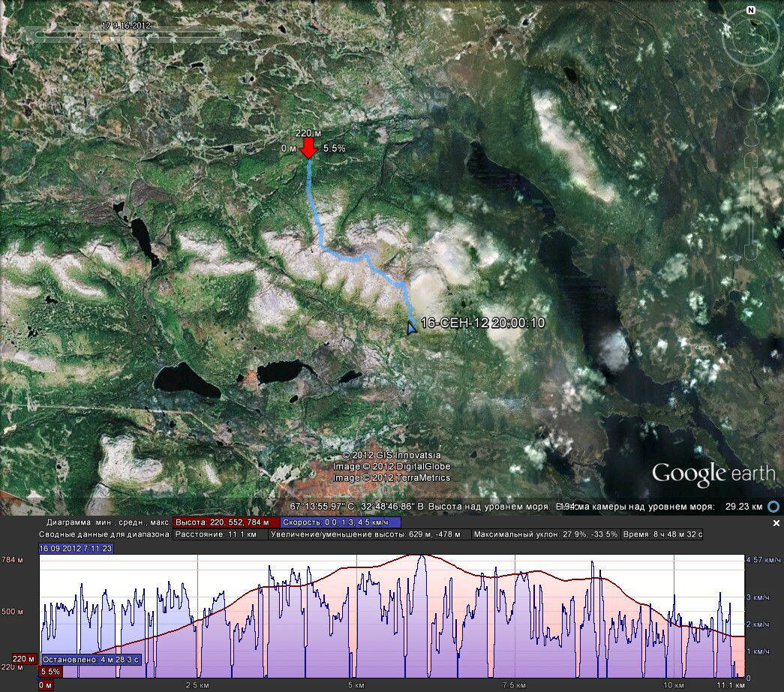
Task: Click the 17 9.16.2012 time slider date label
Action: 126,25
